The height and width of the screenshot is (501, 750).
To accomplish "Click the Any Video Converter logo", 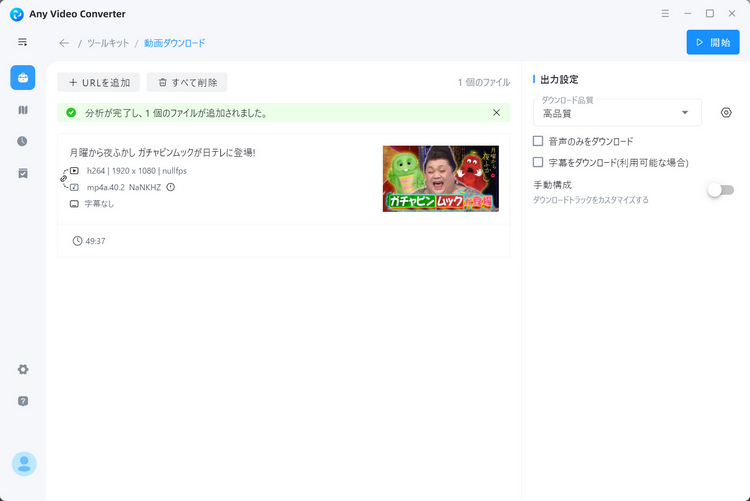I will tap(17, 14).
